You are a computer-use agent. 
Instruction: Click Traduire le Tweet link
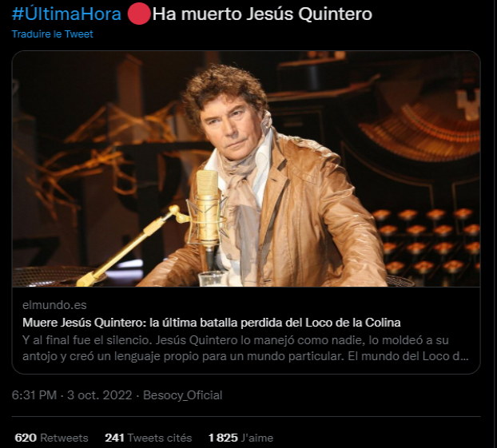point(52,34)
